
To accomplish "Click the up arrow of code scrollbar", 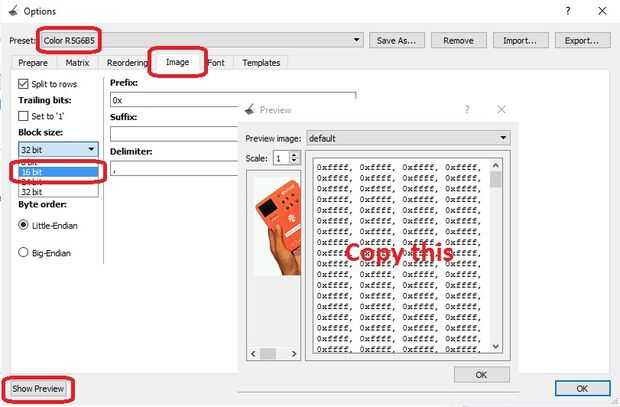I will [496, 165].
